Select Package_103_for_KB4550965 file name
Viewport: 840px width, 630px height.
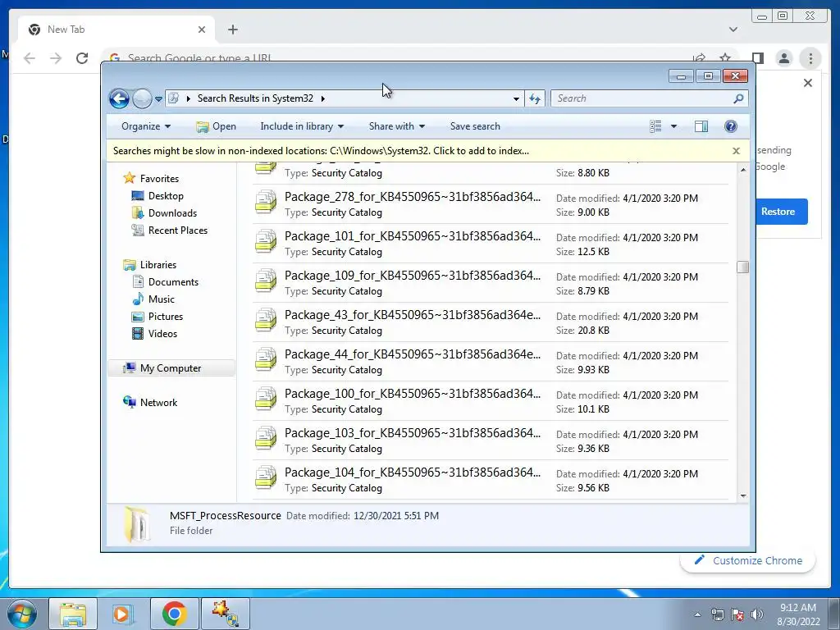pos(413,433)
